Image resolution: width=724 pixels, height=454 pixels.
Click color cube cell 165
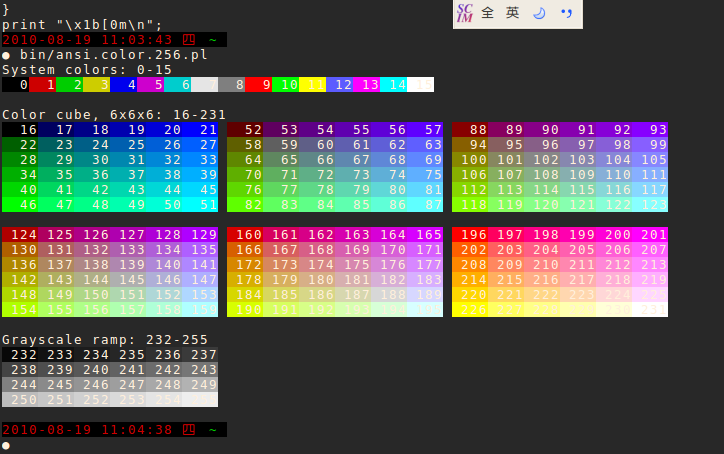click(x=425, y=235)
